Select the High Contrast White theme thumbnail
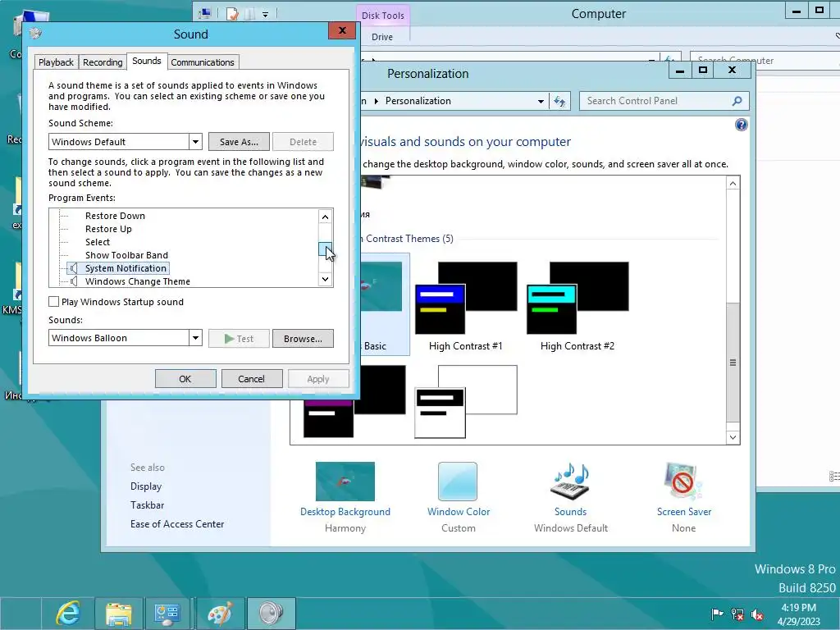 click(466, 402)
